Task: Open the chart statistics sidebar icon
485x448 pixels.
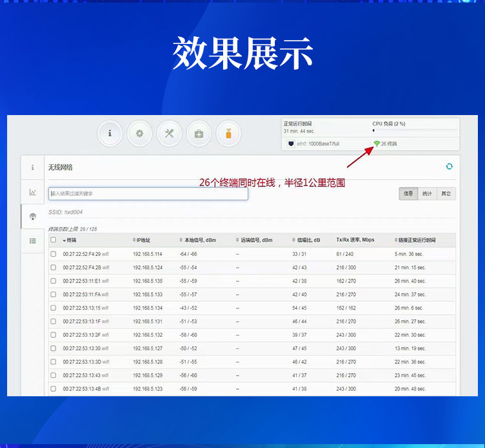Action: (32, 192)
